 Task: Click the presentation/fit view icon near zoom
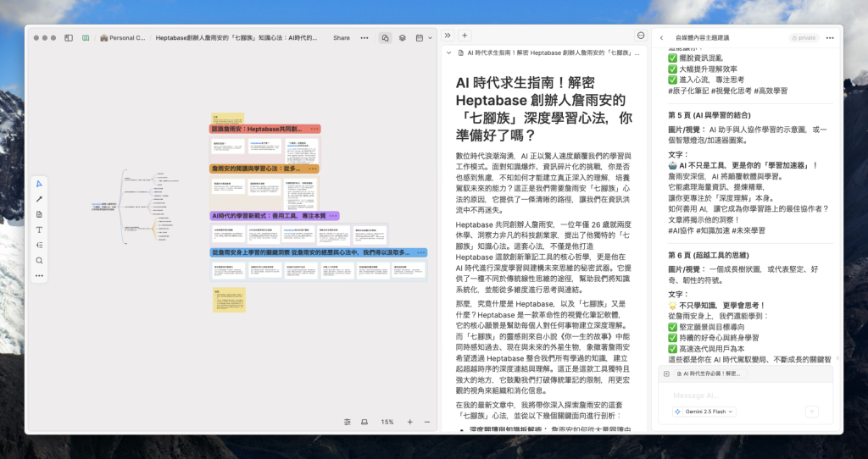tap(364, 422)
